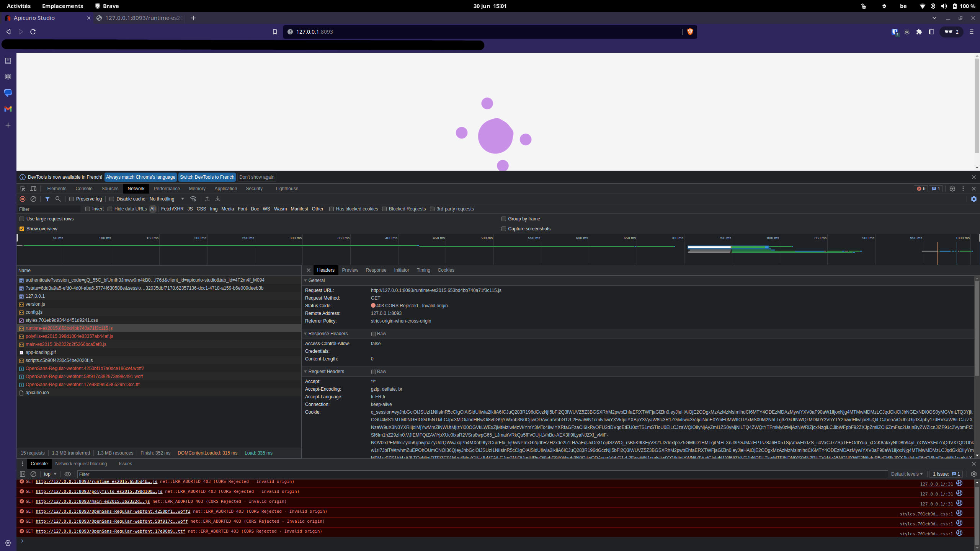Collapse the General headers section
Screen dimensions: 980x551
click(x=305, y=280)
